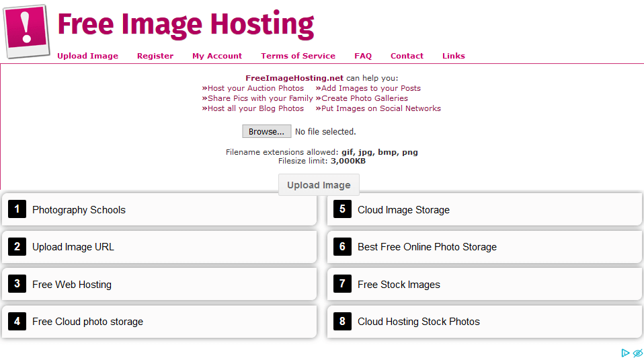Click the number 6 badge beside Best Free Online Photo Storage
This screenshot has width=644, height=358.
pyautogui.click(x=343, y=246)
